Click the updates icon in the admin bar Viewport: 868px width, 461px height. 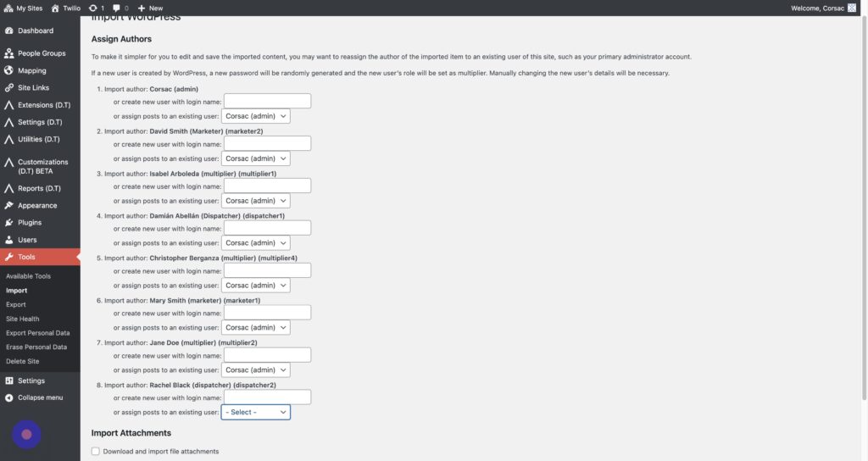point(92,8)
